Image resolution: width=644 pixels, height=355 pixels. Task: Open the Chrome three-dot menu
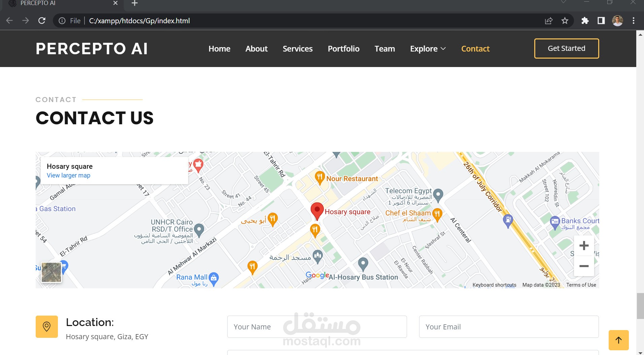click(x=634, y=21)
